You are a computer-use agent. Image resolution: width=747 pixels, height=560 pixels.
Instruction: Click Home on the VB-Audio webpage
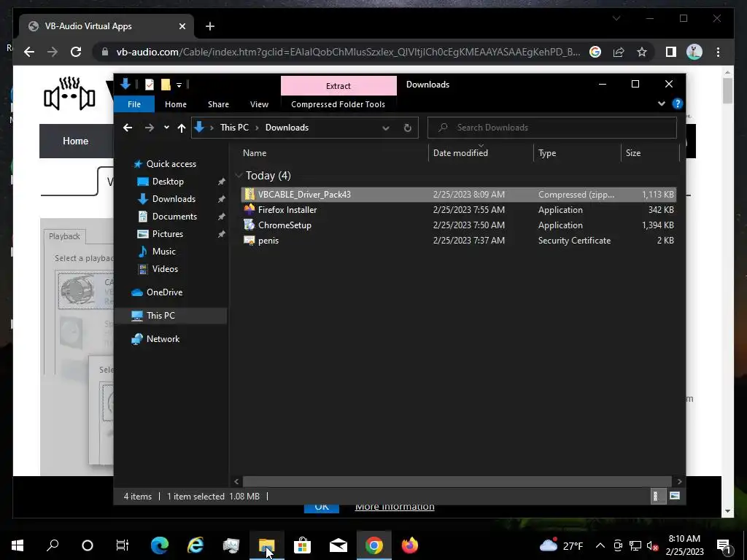(75, 141)
